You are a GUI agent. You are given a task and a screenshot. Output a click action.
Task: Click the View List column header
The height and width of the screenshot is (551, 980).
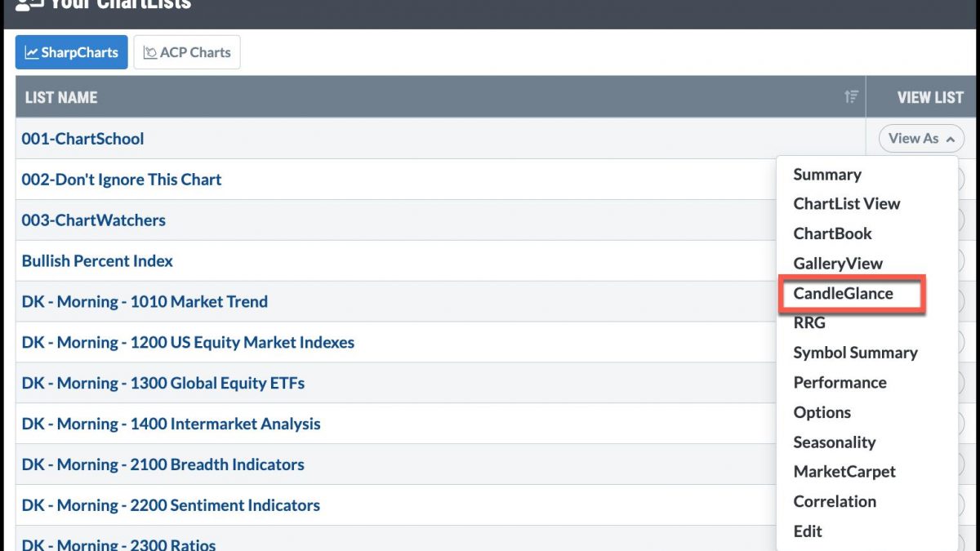tap(930, 97)
